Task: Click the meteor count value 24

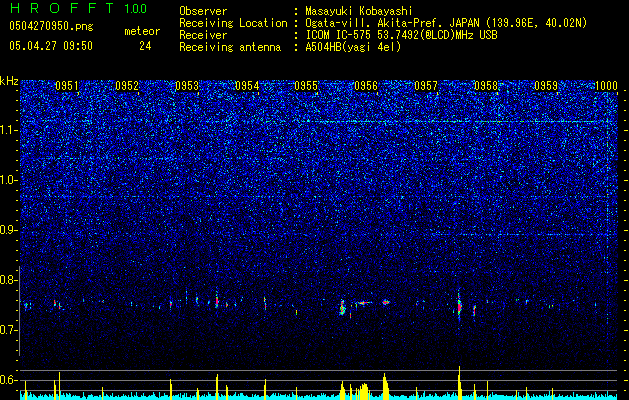Action: coord(145,46)
